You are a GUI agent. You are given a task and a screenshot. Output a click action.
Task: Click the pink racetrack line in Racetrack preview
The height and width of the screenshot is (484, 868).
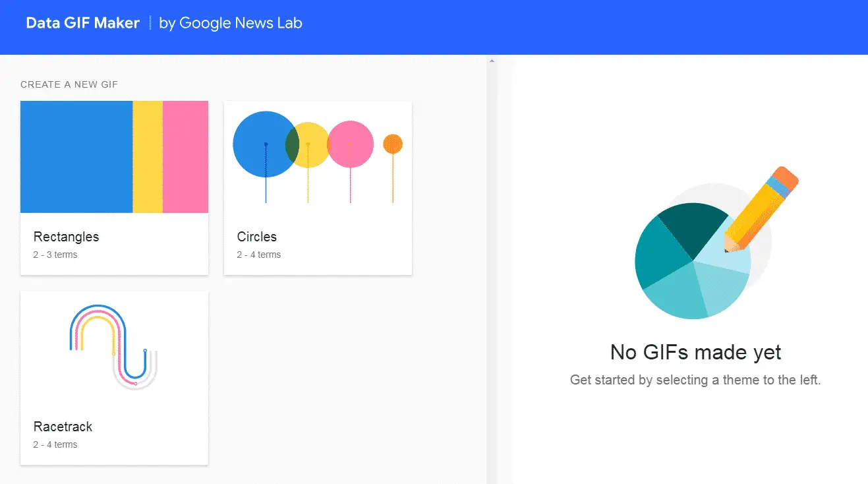[x=100, y=310]
